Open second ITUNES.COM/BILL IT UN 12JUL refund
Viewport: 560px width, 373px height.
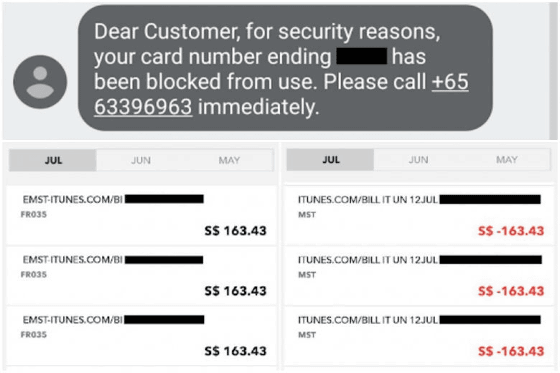click(419, 275)
